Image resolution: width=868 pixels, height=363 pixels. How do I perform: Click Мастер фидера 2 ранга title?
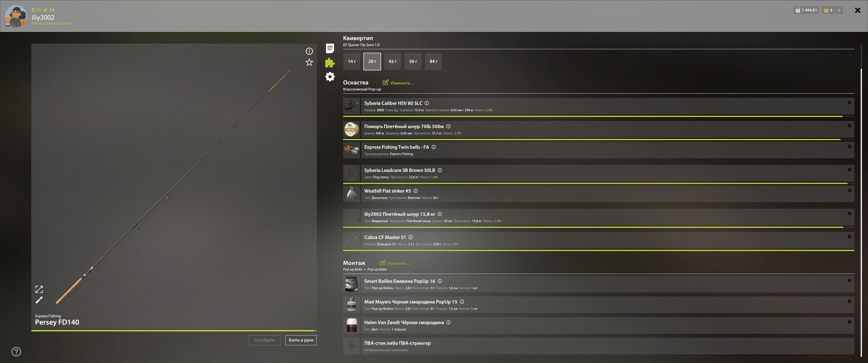coord(52,23)
